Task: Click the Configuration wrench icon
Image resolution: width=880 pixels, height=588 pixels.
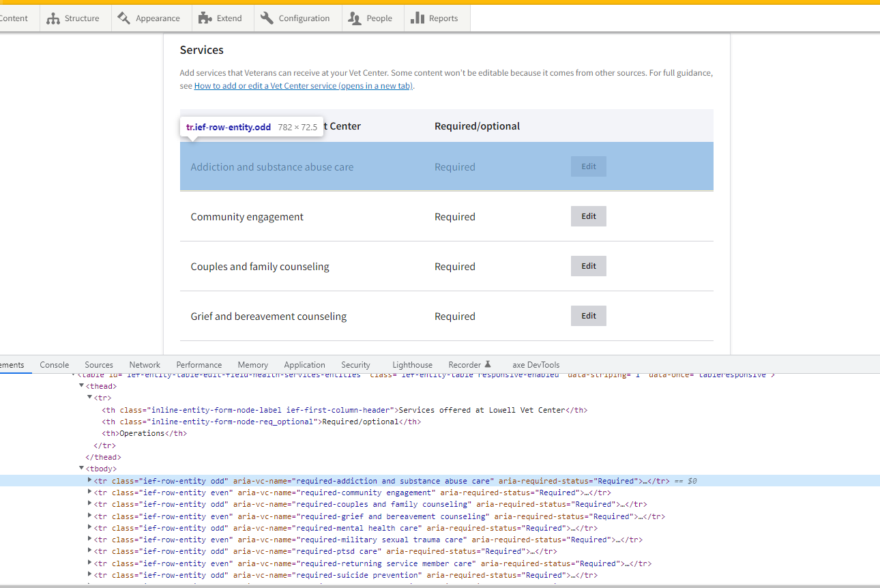Action: coord(267,18)
